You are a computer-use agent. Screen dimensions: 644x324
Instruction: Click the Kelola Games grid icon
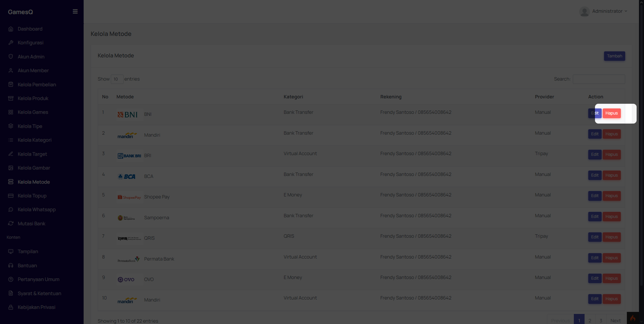tap(11, 112)
